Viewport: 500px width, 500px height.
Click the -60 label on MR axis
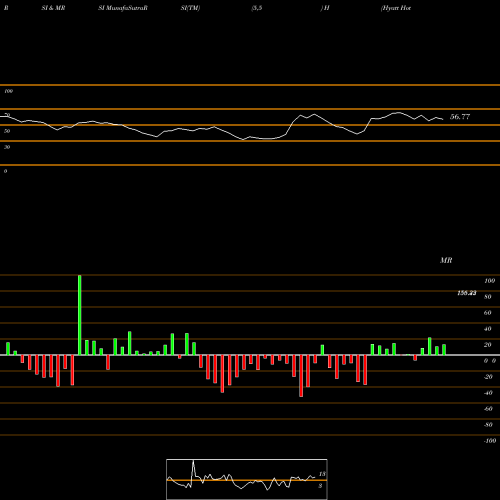pos(488,409)
